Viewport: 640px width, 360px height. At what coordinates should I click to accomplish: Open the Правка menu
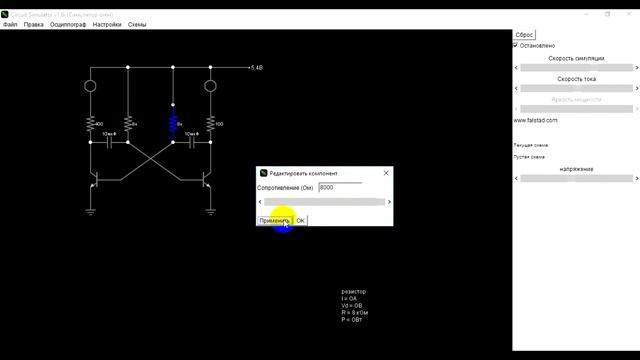[x=33, y=24]
